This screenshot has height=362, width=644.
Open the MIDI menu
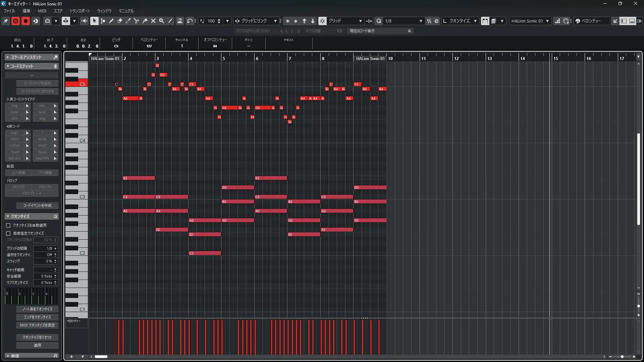(42, 11)
